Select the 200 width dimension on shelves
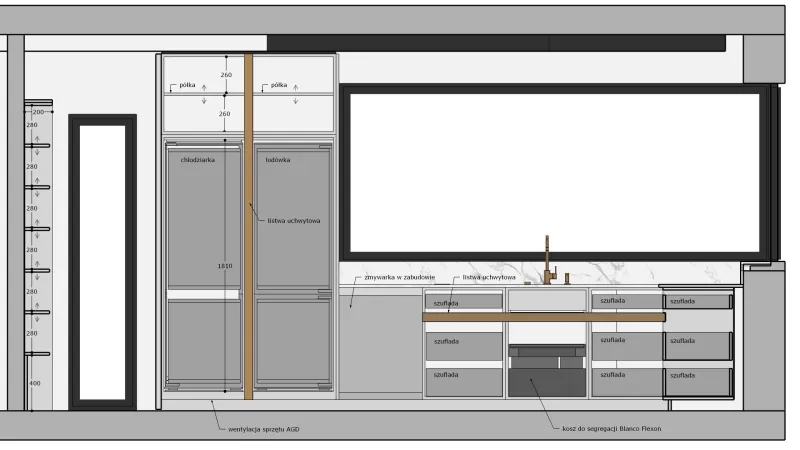This screenshot has width=800, height=450. (x=38, y=112)
